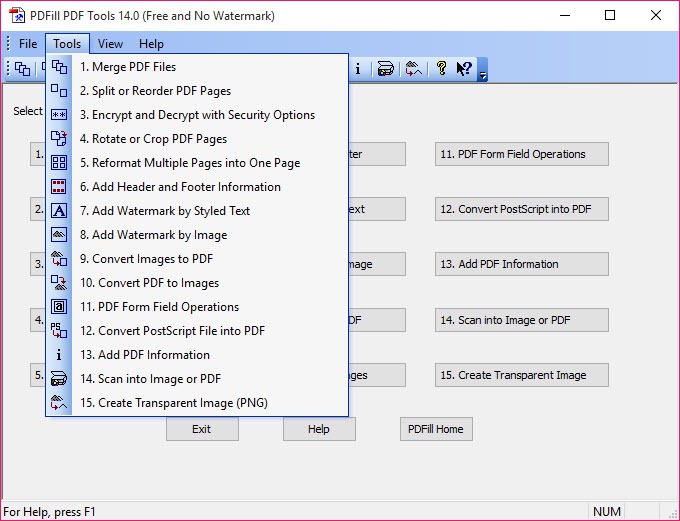Screen dimensions: 680x521
Task: Click the transparent image toolbar icon
Action: [413, 69]
